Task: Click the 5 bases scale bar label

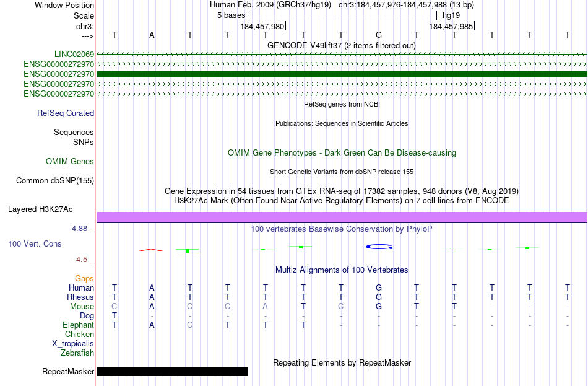Action: point(231,15)
